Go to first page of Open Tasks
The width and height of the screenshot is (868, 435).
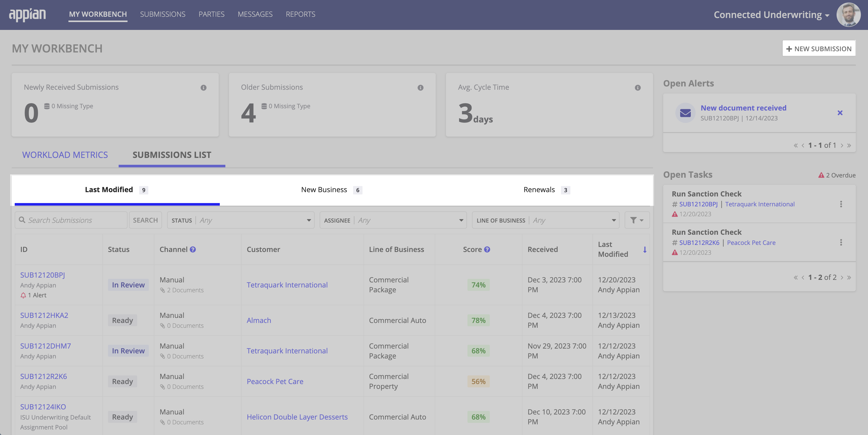click(x=795, y=278)
